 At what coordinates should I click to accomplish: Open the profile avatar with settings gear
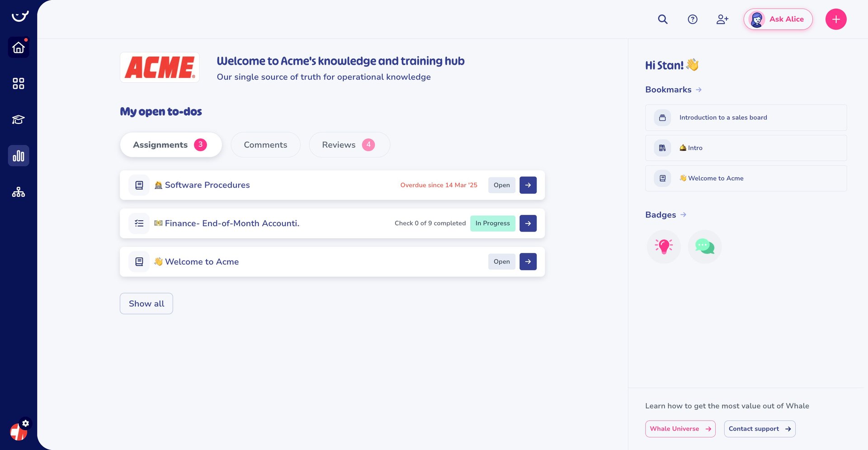(x=19, y=431)
